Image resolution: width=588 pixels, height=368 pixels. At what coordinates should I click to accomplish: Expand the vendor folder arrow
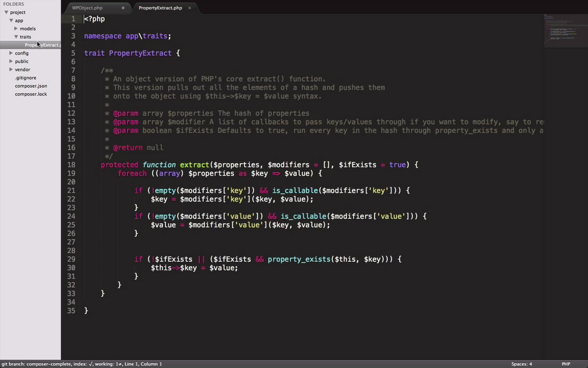pos(11,70)
